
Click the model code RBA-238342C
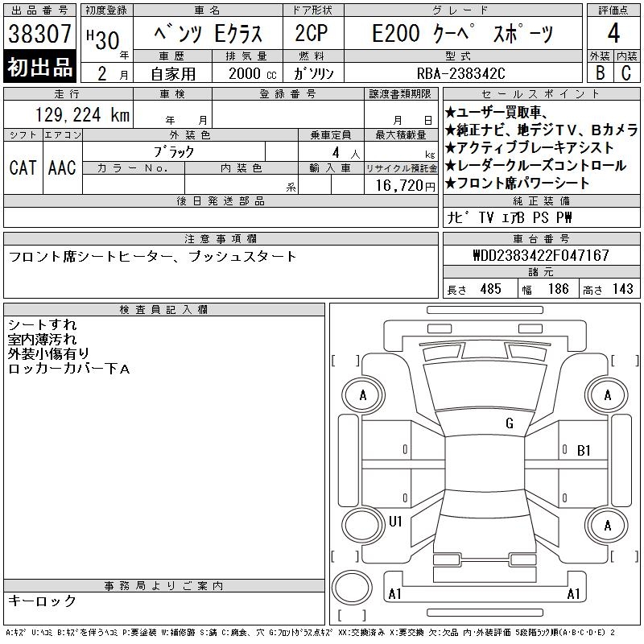point(463,73)
